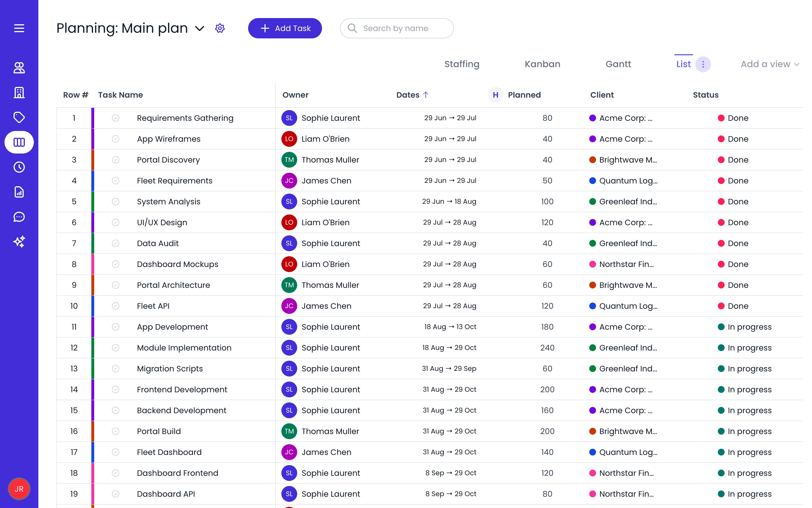Click TM avatar on Portal Build row
812x508 pixels.
coord(289,431)
